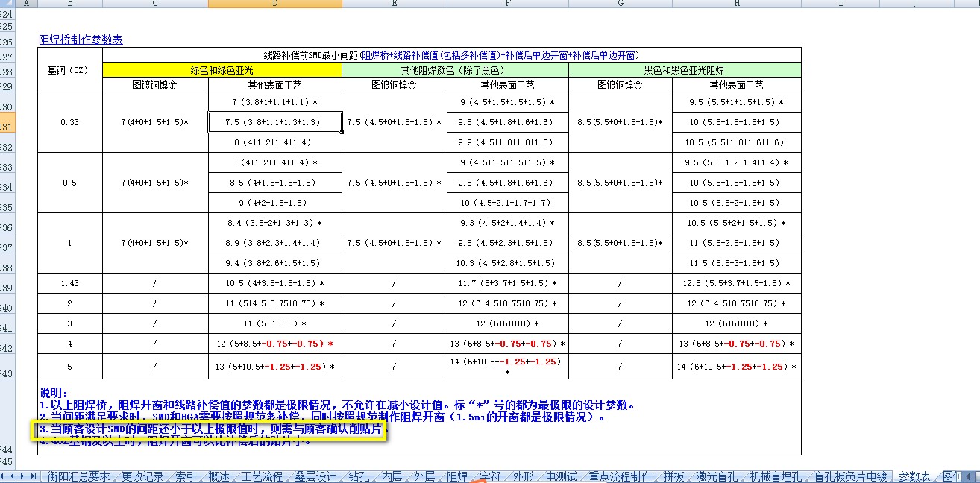Switch to the 内层 sheet tab
The width and height of the screenshot is (980, 483).
coord(392,476)
